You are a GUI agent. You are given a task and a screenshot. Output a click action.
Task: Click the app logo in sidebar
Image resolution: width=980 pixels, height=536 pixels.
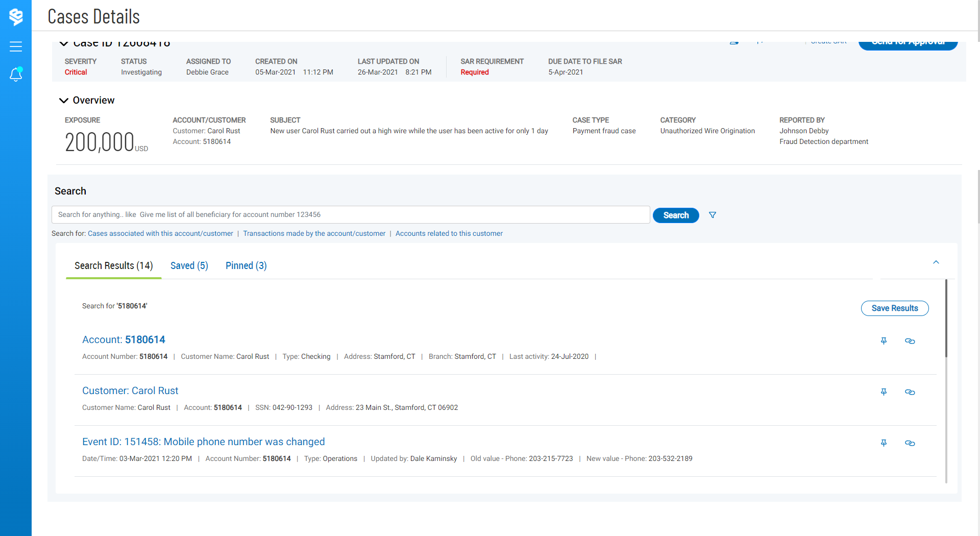(x=16, y=17)
